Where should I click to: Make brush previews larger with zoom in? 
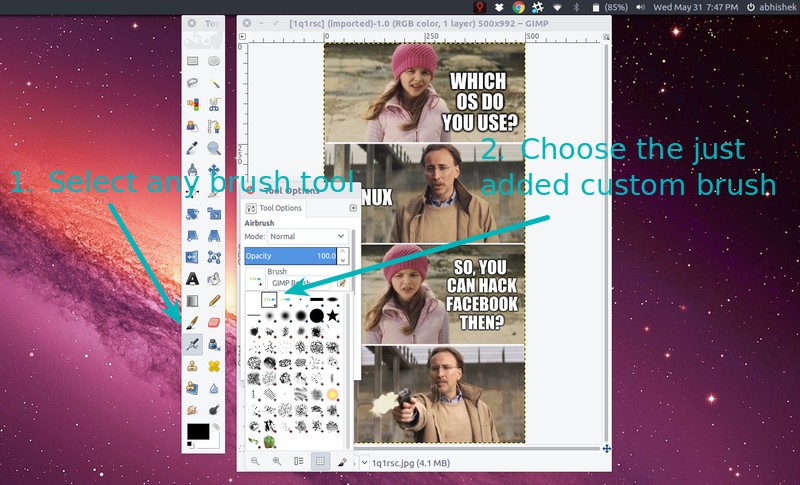pyautogui.click(x=277, y=461)
